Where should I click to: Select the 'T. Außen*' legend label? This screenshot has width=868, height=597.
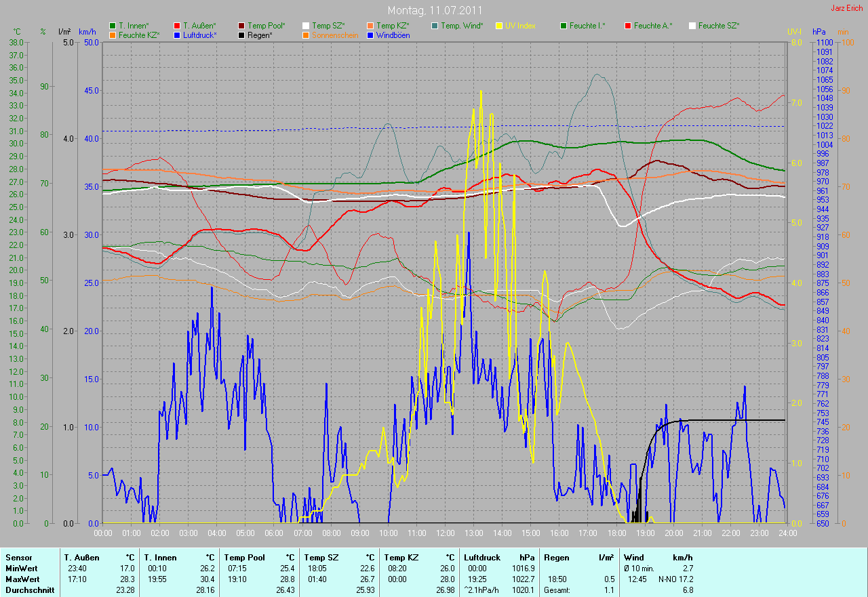200,26
